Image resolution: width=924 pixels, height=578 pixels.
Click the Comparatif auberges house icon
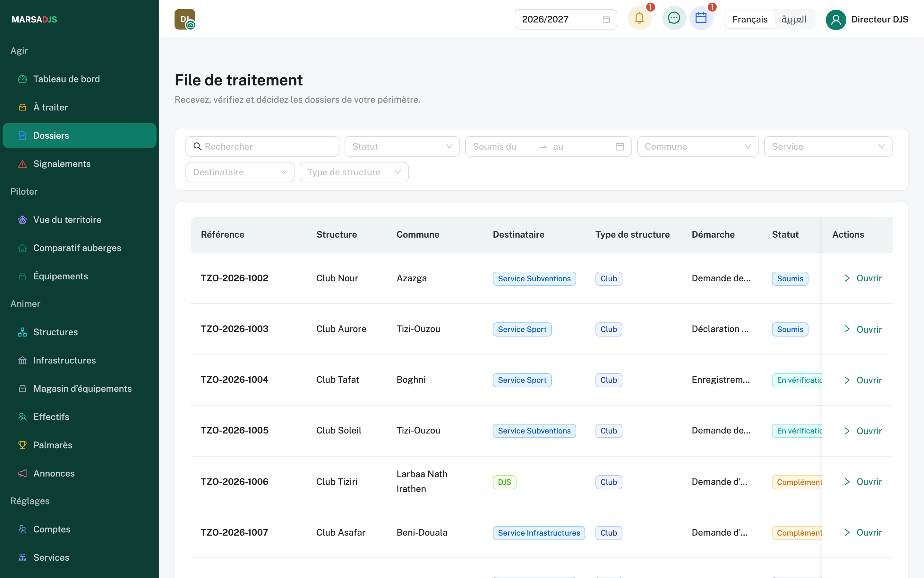tap(22, 248)
